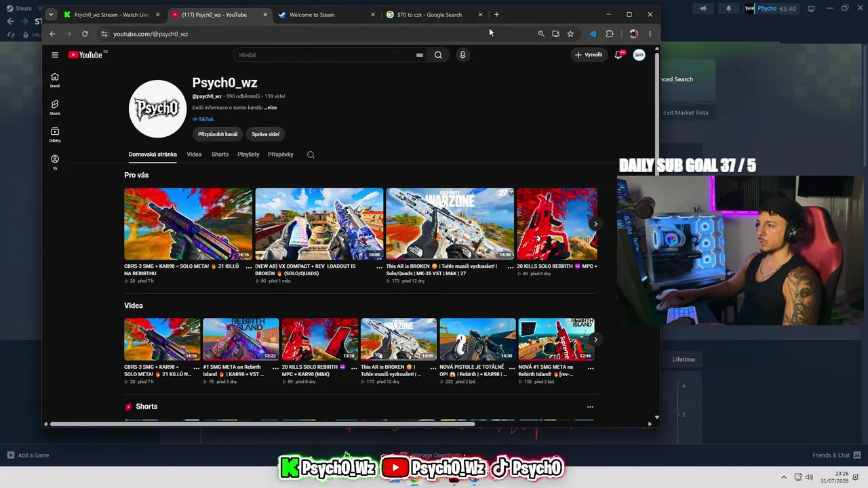Open a new Chrome tab

[x=496, y=14]
